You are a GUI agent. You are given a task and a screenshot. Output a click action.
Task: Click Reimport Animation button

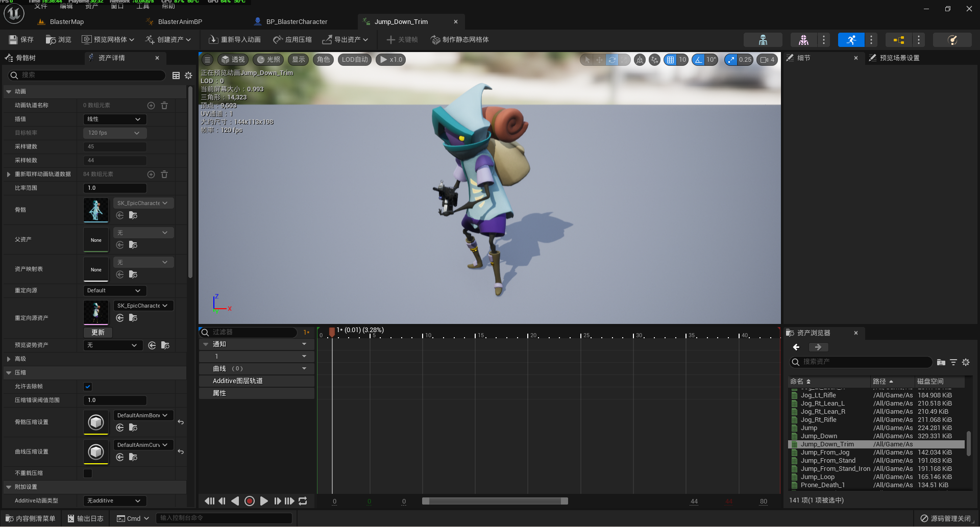click(235, 40)
